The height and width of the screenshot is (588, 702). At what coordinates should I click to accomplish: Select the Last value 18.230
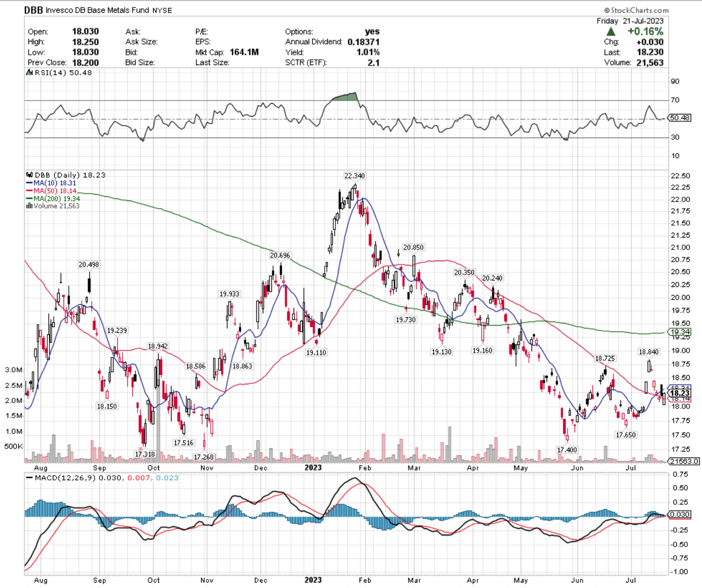tap(650, 52)
